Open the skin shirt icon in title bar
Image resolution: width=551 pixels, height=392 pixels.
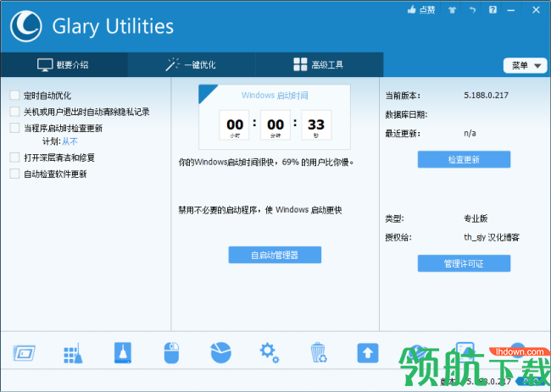click(x=453, y=10)
